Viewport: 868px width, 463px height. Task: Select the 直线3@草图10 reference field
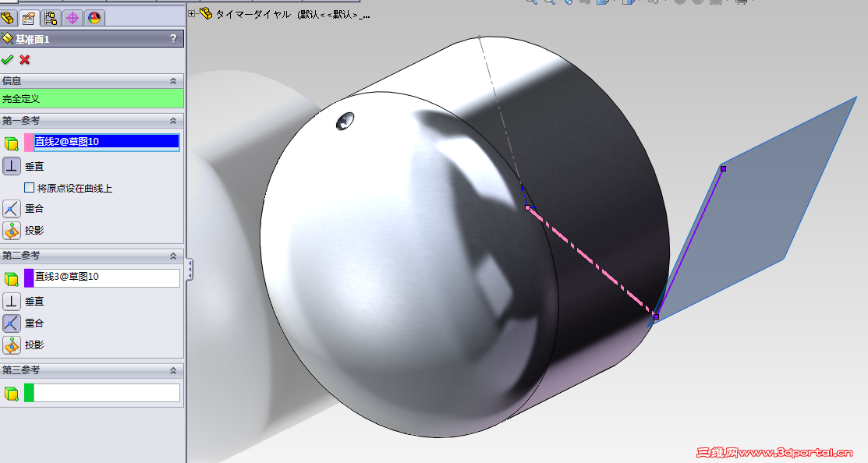(x=107, y=277)
